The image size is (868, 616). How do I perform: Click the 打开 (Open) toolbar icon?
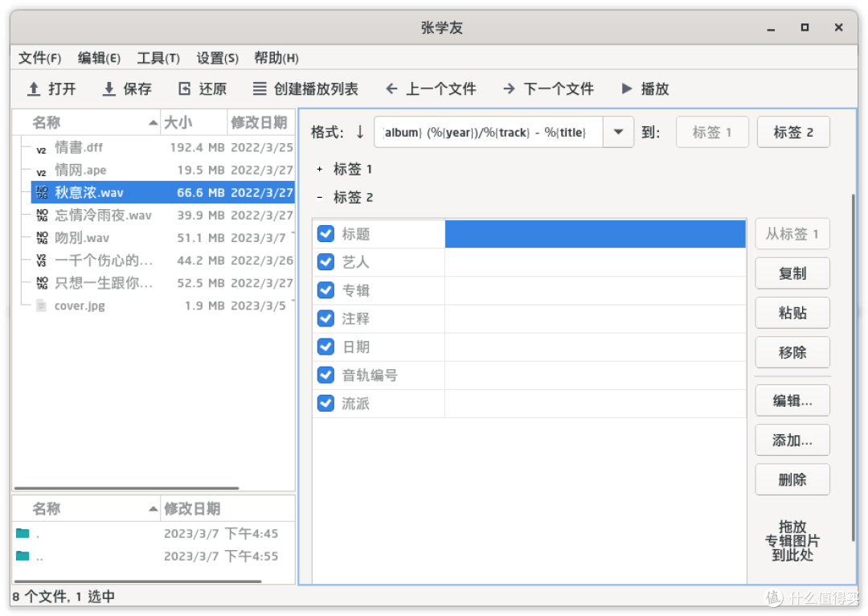34,88
